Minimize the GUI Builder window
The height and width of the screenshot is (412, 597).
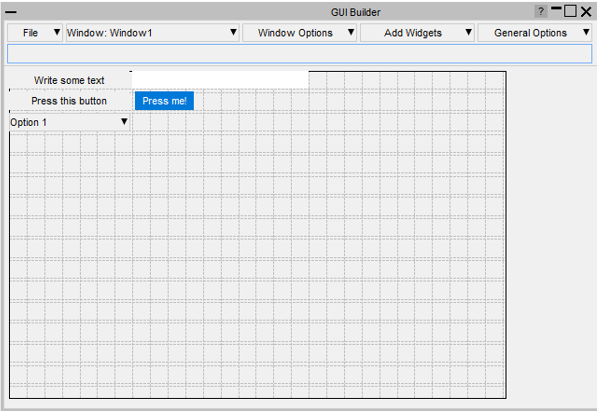click(556, 8)
